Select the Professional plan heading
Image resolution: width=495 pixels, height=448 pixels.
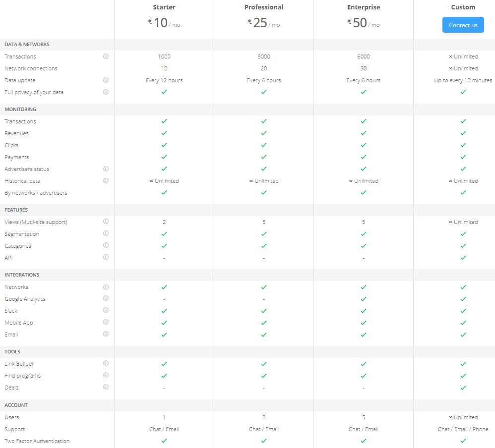tap(264, 7)
